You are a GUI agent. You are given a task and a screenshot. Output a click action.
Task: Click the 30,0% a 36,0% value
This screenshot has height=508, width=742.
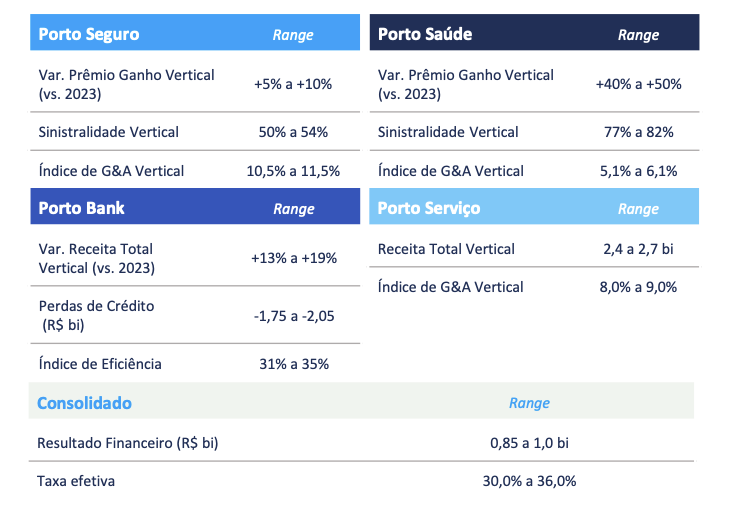coord(529,481)
